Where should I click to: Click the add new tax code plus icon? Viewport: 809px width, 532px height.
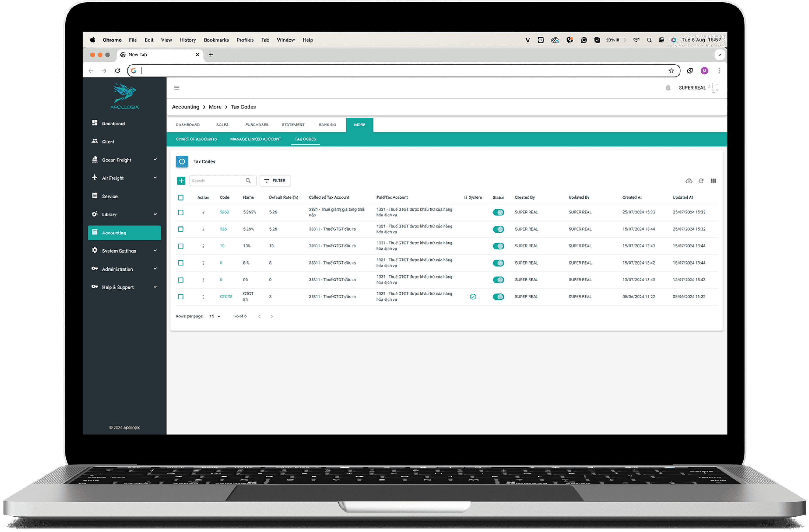pos(181,180)
